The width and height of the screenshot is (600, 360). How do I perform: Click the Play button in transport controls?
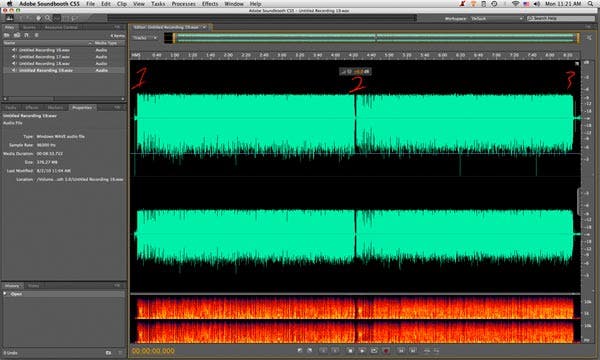coord(362,350)
